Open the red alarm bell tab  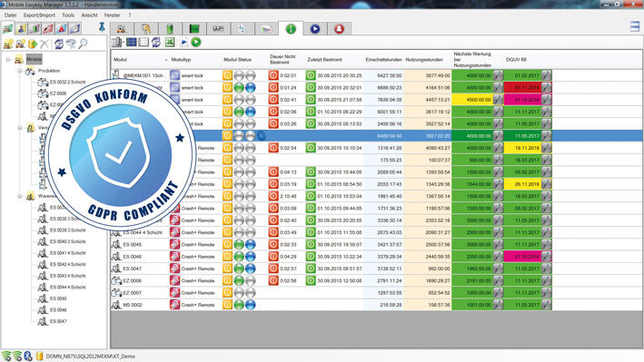click(x=339, y=29)
